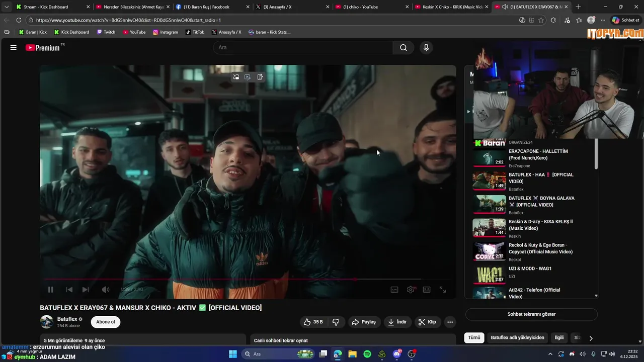Screen dimensions: 644x362
Task: Click the browser address bar URL
Action: [128, 20]
